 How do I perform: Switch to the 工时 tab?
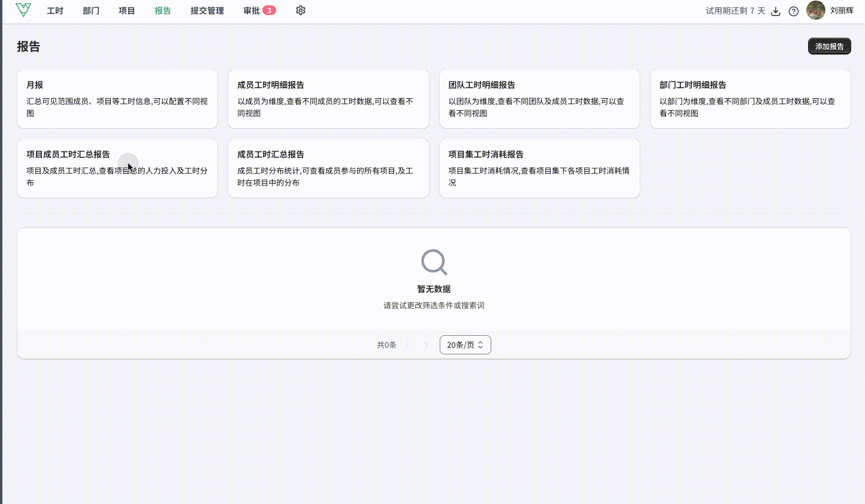click(x=55, y=11)
